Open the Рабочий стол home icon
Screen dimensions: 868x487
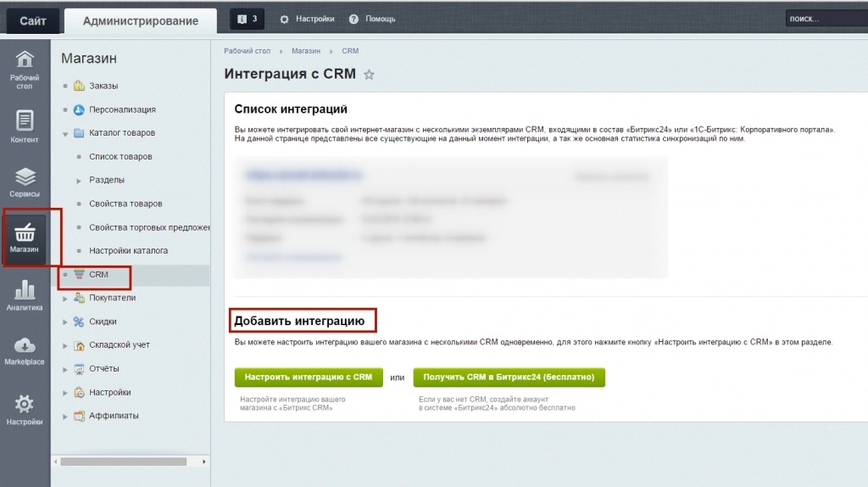[x=25, y=59]
